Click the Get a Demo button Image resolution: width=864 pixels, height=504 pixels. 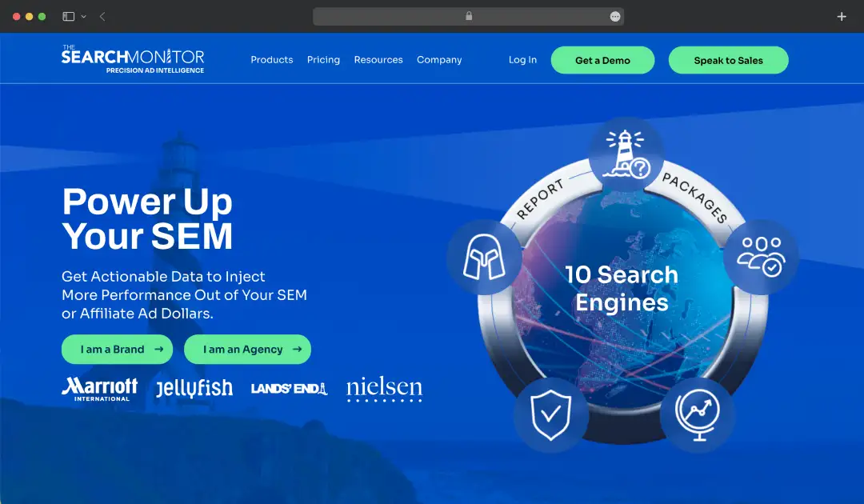pyautogui.click(x=603, y=60)
